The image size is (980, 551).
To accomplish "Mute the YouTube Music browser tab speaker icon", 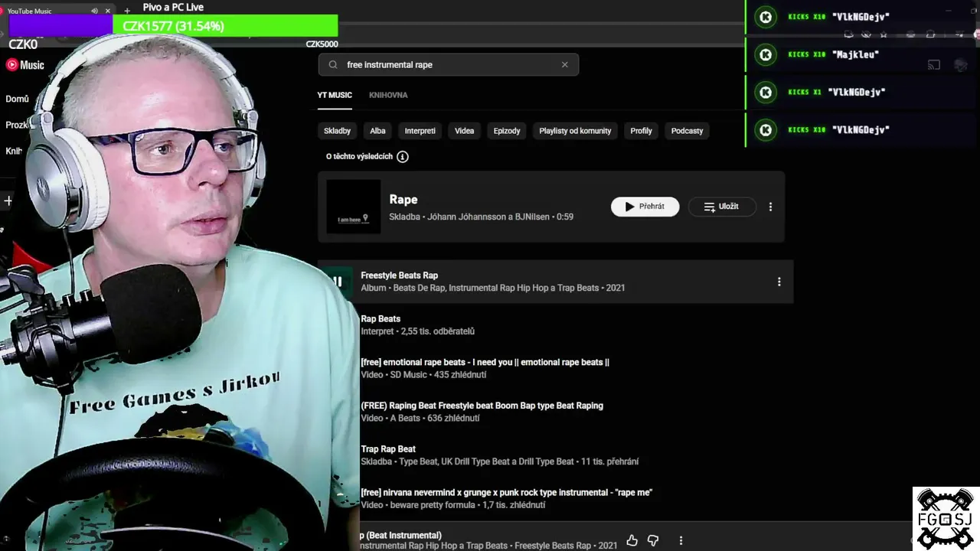I will 95,11.
